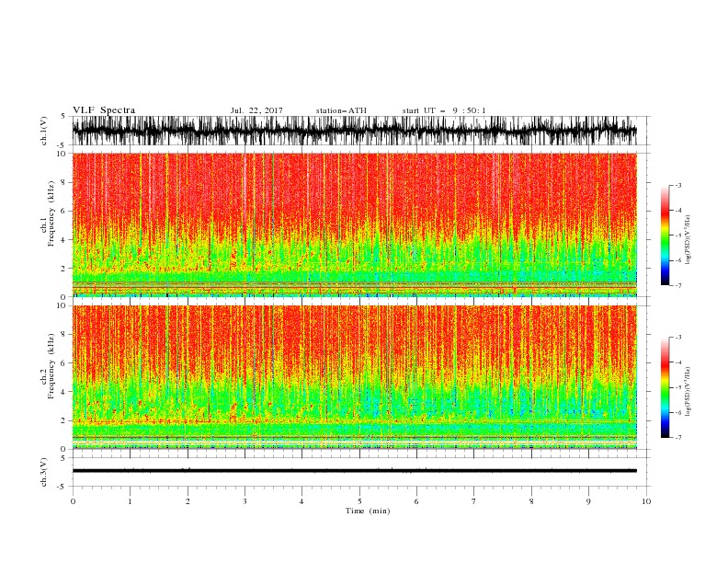
Task: Select the "Time (min)" axis title
Action: tap(368, 511)
